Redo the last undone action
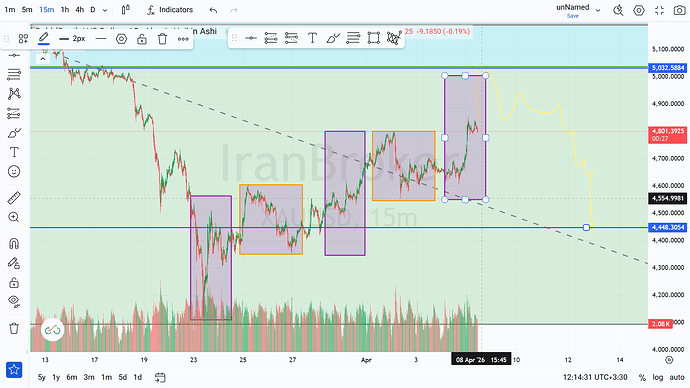 click(234, 10)
